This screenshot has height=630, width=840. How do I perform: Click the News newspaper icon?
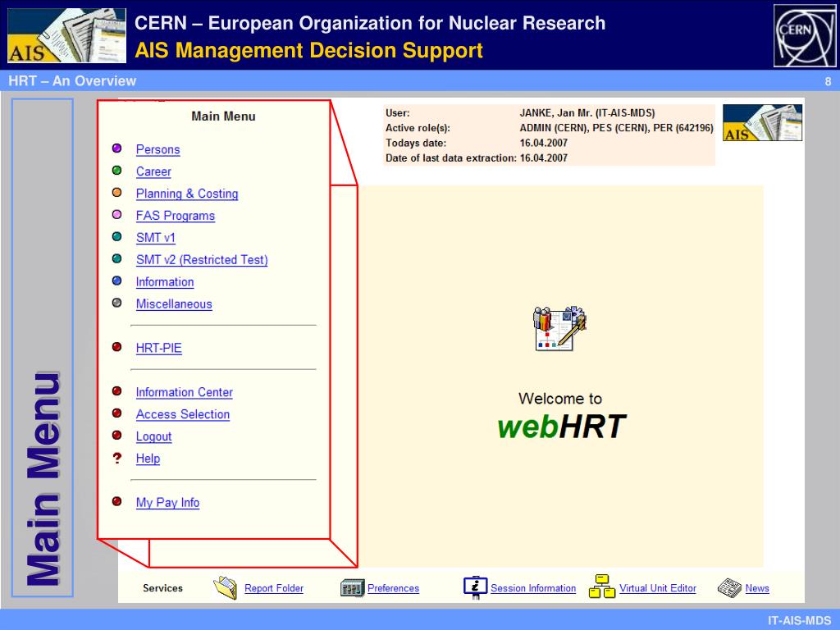(x=729, y=587)
